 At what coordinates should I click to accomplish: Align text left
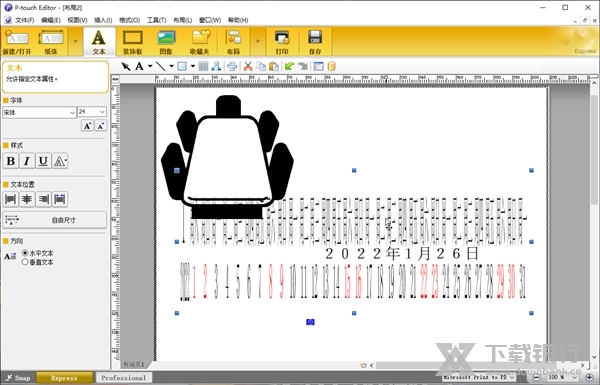10,199
